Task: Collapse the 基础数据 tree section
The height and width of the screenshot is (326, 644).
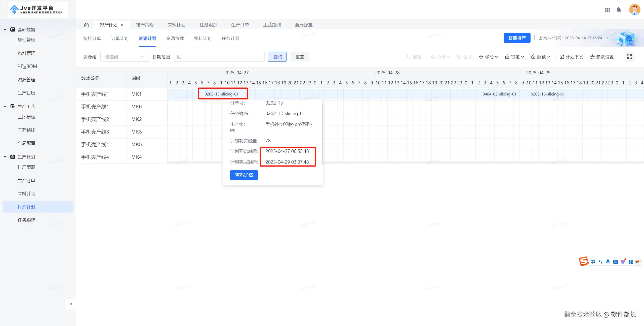Action: pyautogui.click(x=5, y=29)
